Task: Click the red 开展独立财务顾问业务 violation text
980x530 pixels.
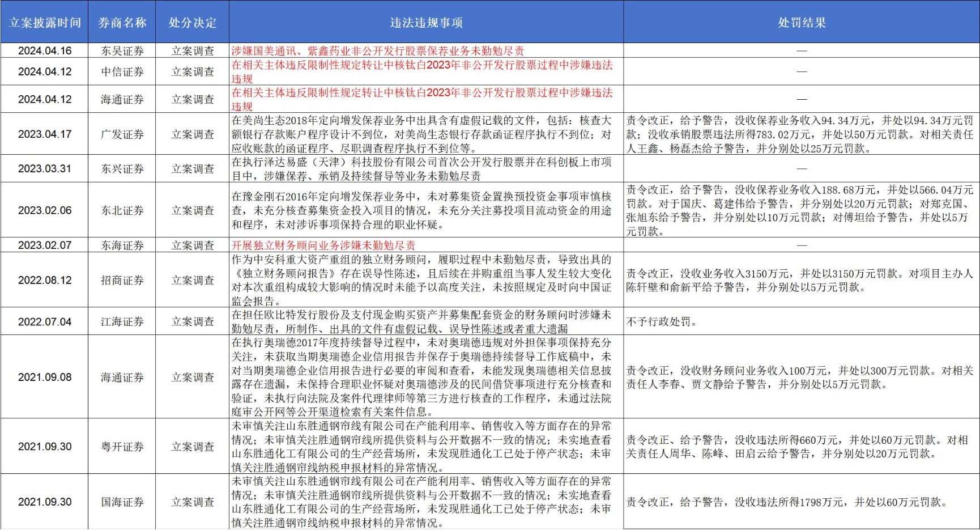Action: [323, 245]
